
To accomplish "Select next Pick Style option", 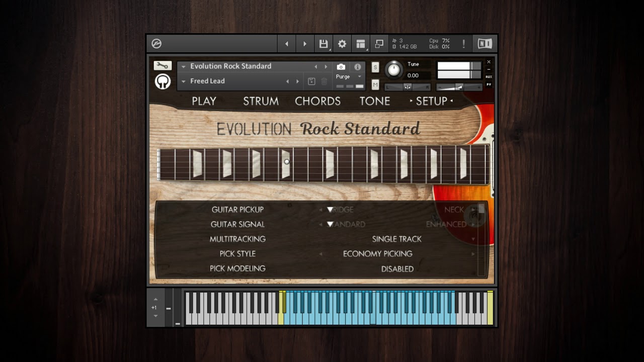I will [x=473, y=254].
